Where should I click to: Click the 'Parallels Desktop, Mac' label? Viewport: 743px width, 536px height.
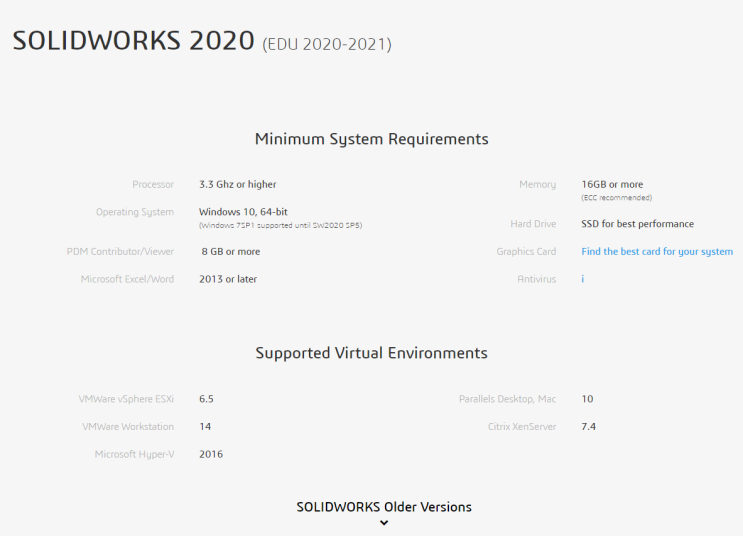click(x=507, y=399)
